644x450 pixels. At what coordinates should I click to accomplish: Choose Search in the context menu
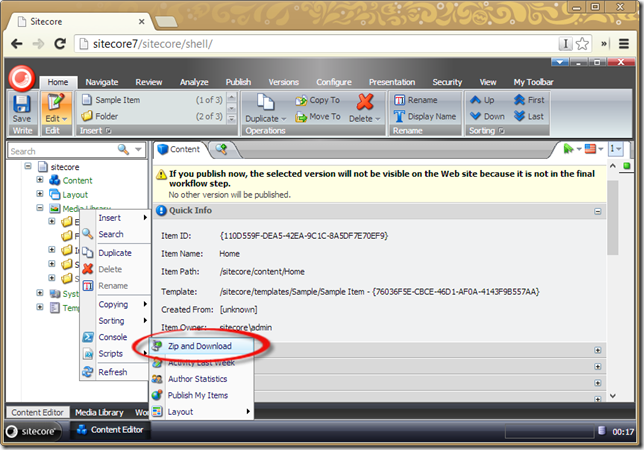(x=115, y=234)
